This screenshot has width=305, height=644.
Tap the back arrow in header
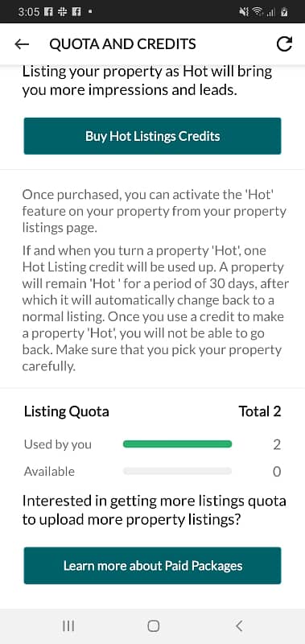(22, 44)
